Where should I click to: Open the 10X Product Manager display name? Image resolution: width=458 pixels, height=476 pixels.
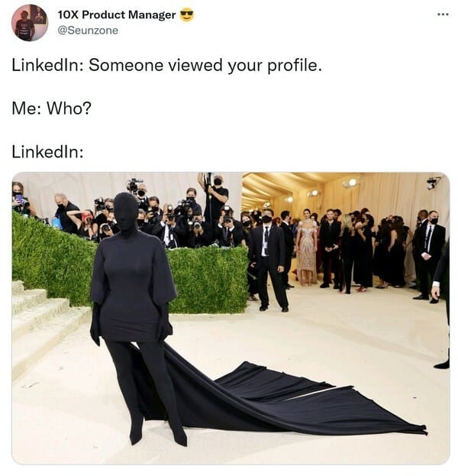click(x=117, y=15)
